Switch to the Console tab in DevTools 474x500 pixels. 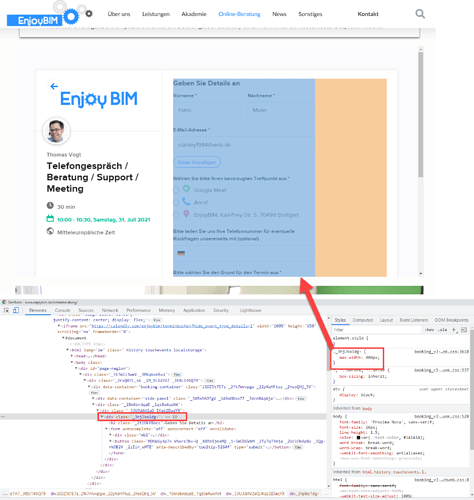tap(62, 310)
